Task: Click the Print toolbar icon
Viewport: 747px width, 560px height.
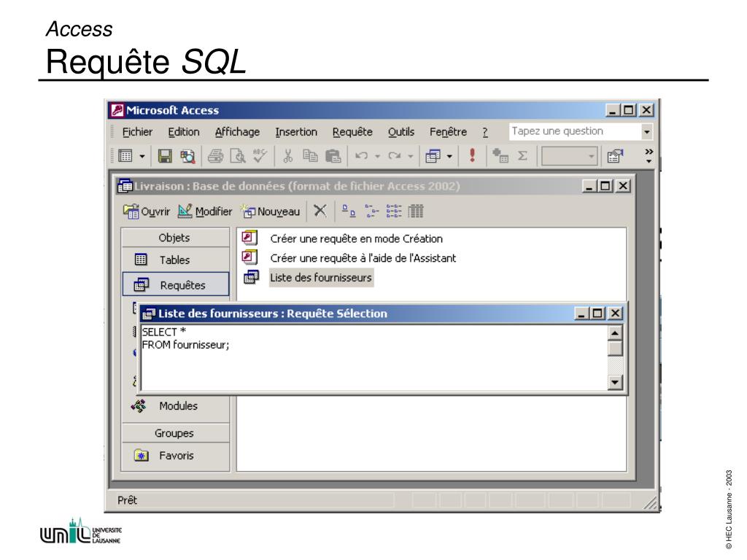Action: (x=215, y=156)
